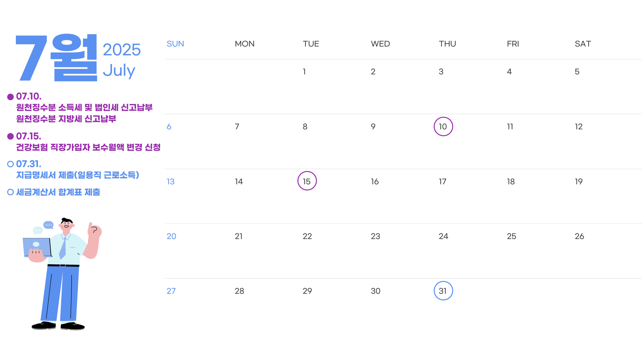This screenshot has width=644, height=342.
Task: Click the hollow blue circle beside 07.31.
Action: tap(10, 164)
